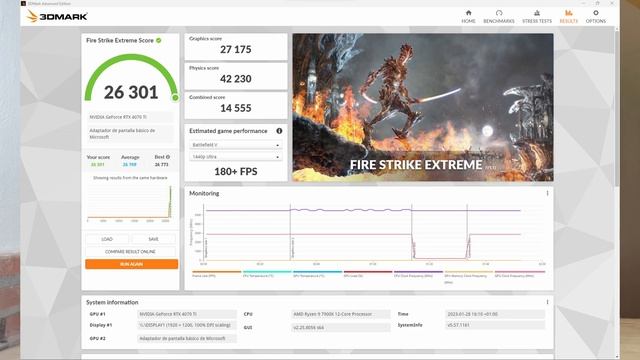Toggle the CPU Clock Frequency legend
Screen dimensions: 640x360
coord(418,274)
